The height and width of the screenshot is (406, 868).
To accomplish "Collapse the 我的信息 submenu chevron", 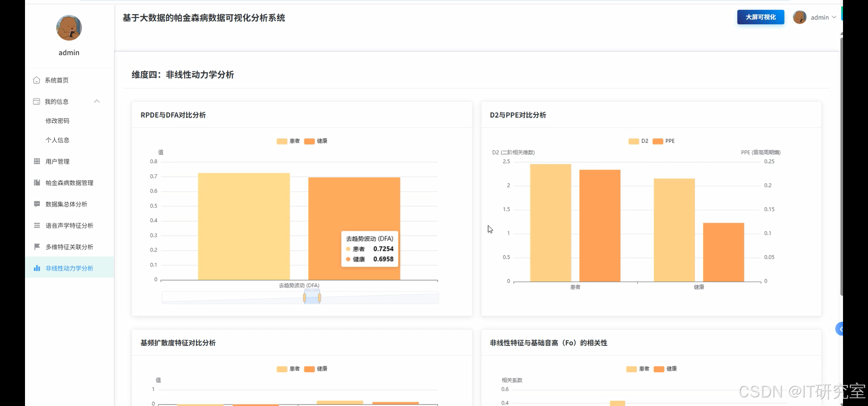I will click(x=97, y=101).
